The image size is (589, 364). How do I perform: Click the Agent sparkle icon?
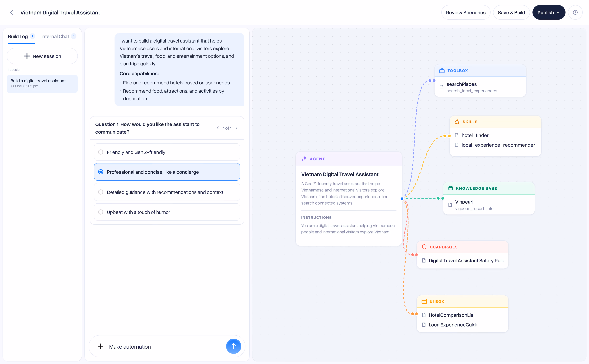point(304,159)
